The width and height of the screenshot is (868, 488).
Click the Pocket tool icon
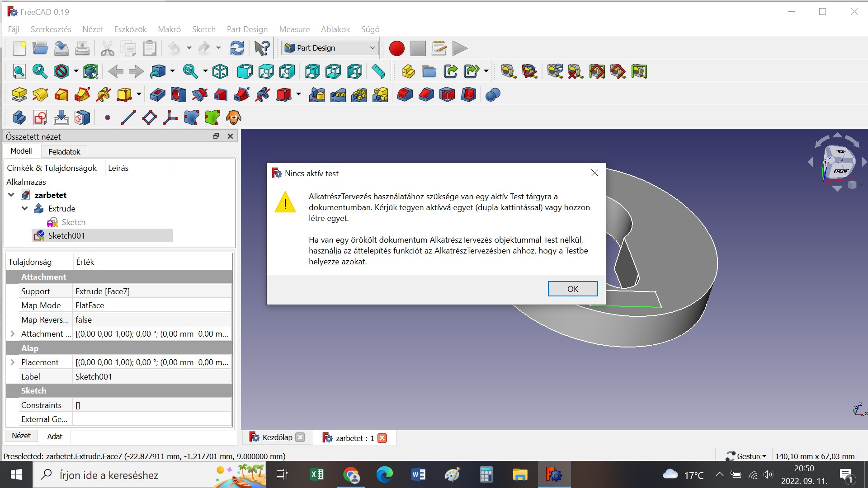click(157, 94)
